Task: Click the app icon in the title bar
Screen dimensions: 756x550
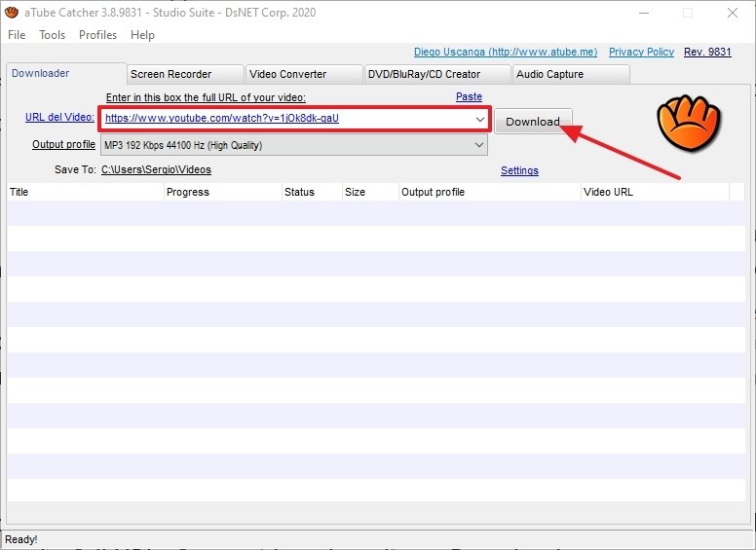Action: pyautogui.click(x=12, y=13)
